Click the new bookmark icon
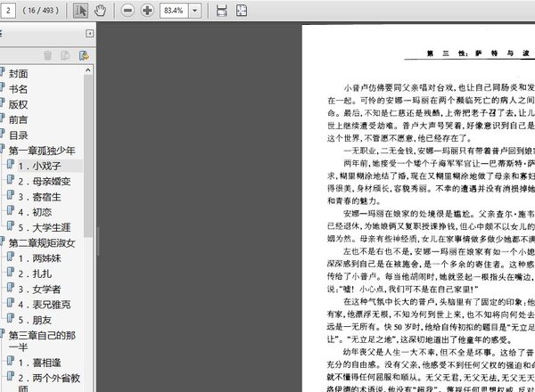 (84, 55)
